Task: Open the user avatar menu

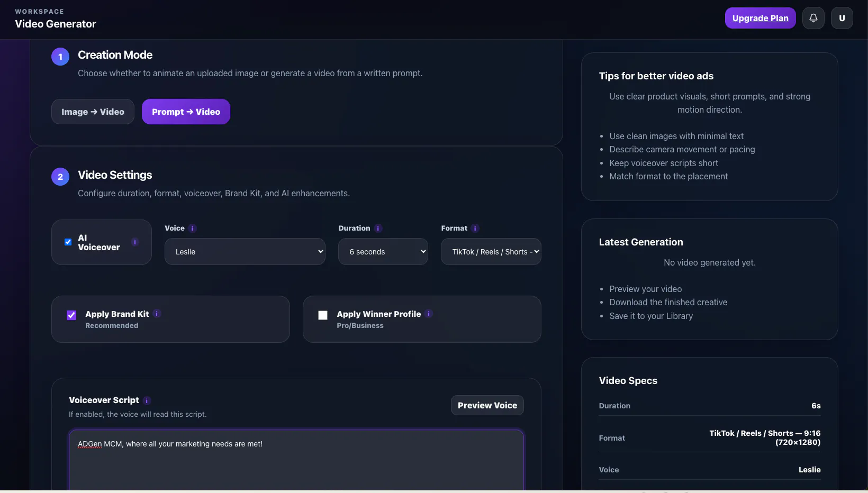Action: pos(842,18)
